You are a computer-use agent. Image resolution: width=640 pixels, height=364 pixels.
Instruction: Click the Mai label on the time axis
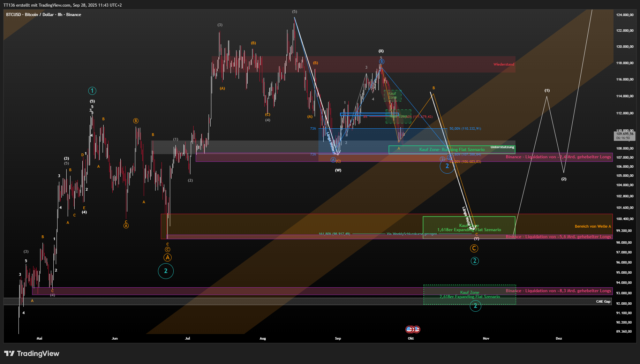[39, 339]
